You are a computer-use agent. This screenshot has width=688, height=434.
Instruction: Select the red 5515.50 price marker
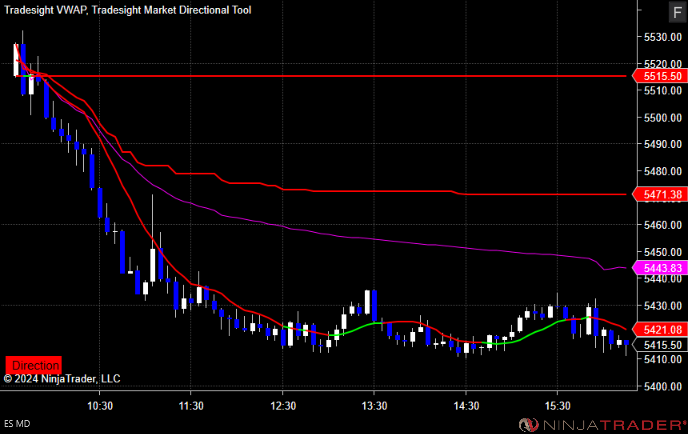660,76
